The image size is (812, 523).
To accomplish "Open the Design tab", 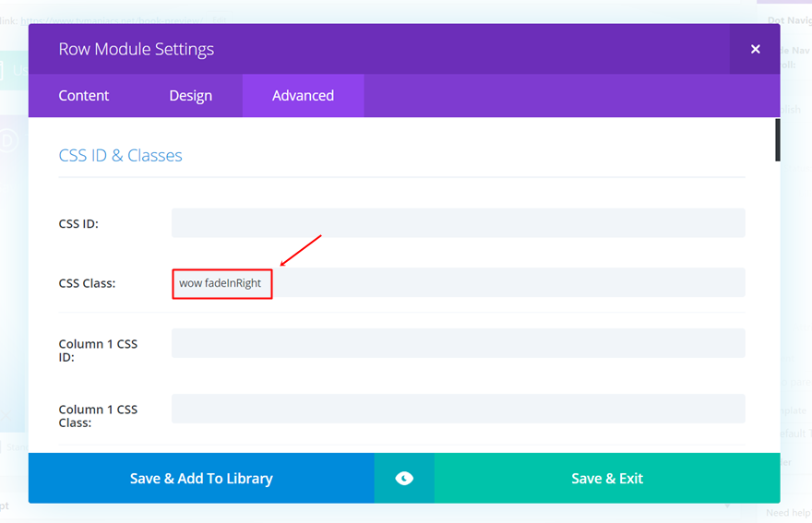I will 191,96.
